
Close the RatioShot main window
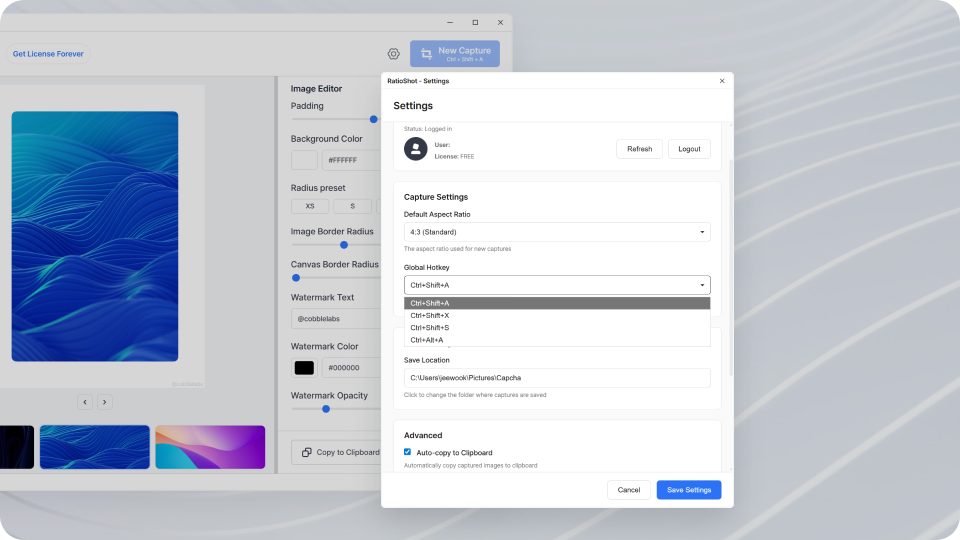[x=500, y=23]
